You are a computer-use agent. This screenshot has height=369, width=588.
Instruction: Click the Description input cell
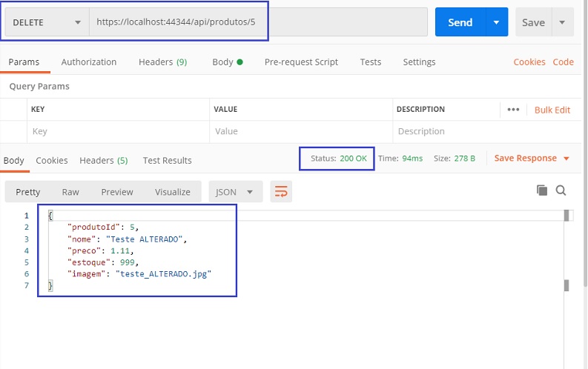(x=486, y=131)
